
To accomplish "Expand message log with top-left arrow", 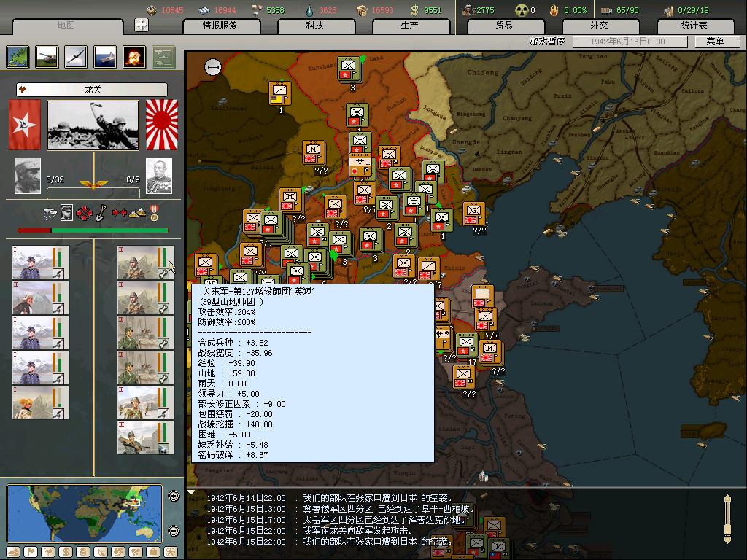I will [x=191, y=492].
